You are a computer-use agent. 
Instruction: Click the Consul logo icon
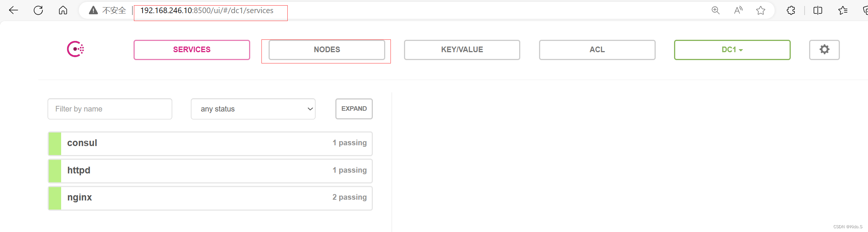[x=75, y=49]
